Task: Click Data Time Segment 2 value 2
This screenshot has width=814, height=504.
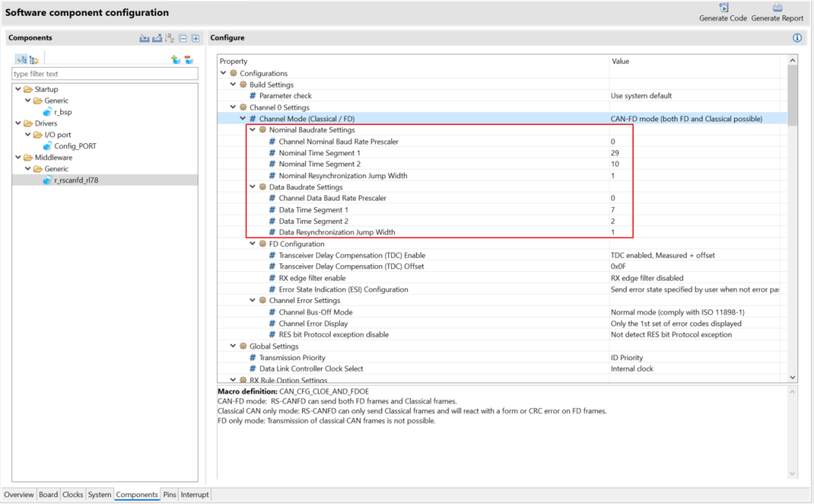Action: pos(613,221)
